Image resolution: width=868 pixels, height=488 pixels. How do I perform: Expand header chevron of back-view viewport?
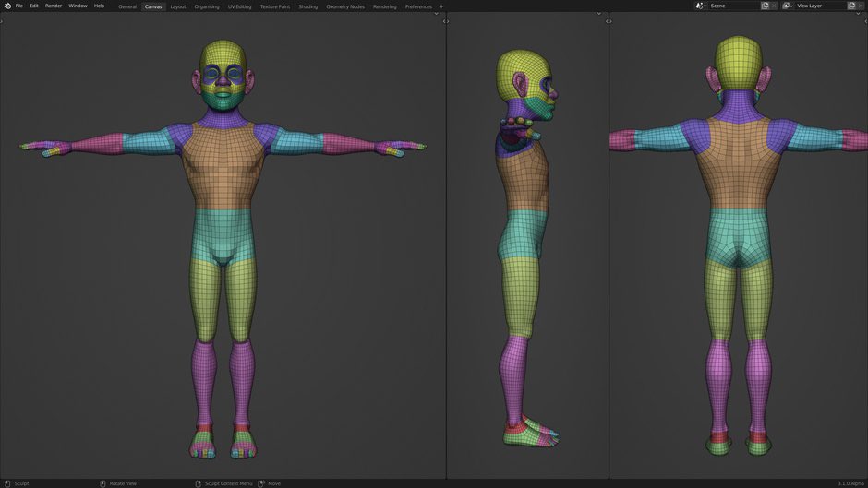(859, 14)
